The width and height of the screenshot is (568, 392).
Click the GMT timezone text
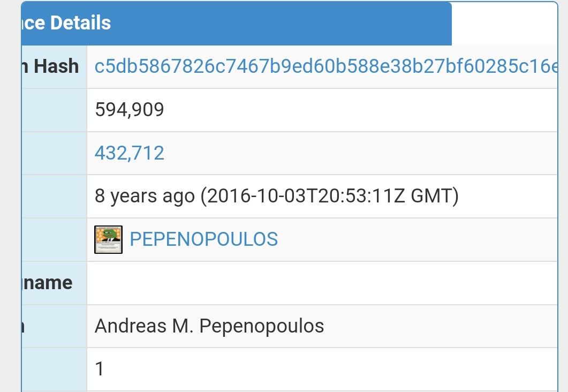pyautogui.click(x=431, y=196)
